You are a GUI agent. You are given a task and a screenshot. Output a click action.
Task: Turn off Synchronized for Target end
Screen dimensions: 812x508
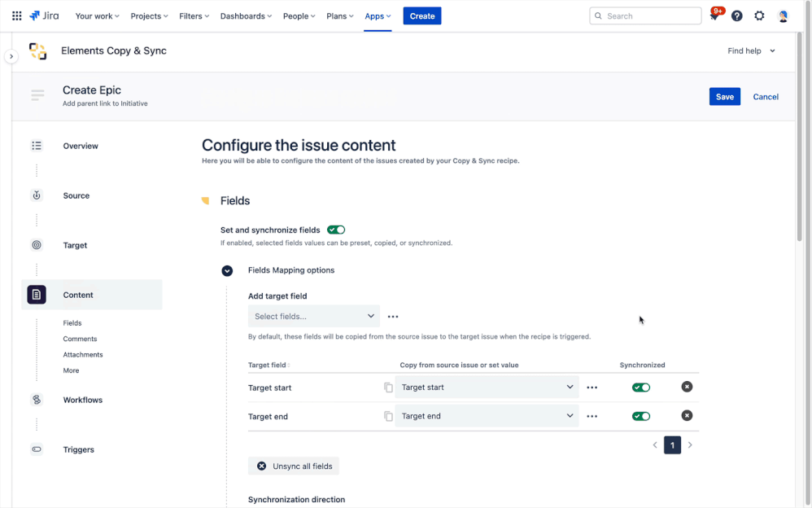(641, 415)
